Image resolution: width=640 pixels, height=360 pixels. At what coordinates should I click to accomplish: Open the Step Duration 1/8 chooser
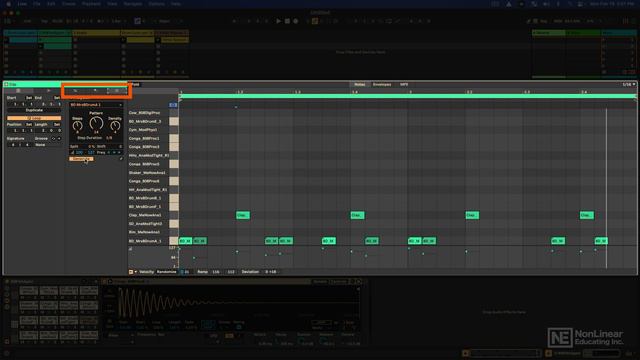click(109, 138)
